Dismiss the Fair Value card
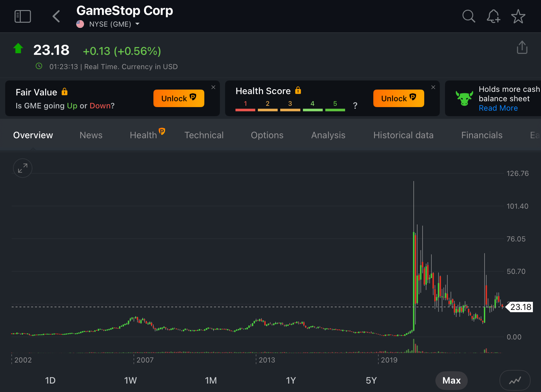The width and height of the screenshot is (541, 392). [x=213, y=87]
